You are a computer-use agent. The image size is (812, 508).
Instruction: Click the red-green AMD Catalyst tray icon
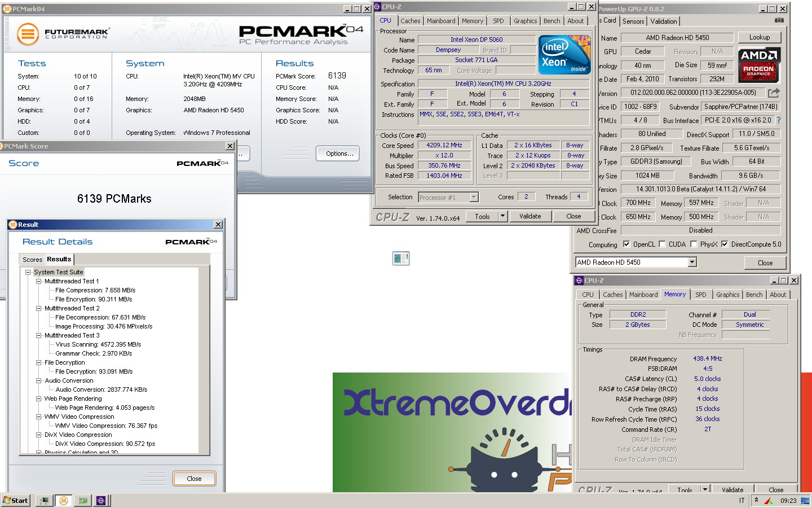point(769,500)
